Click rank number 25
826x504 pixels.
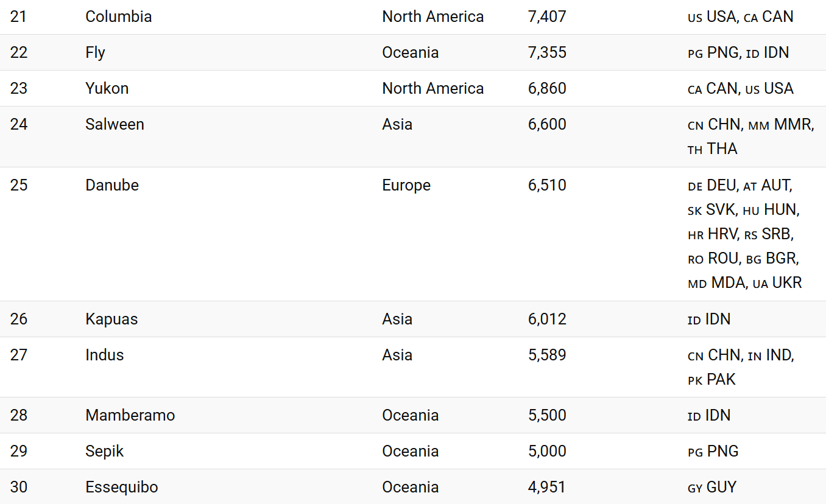(19, 185)
